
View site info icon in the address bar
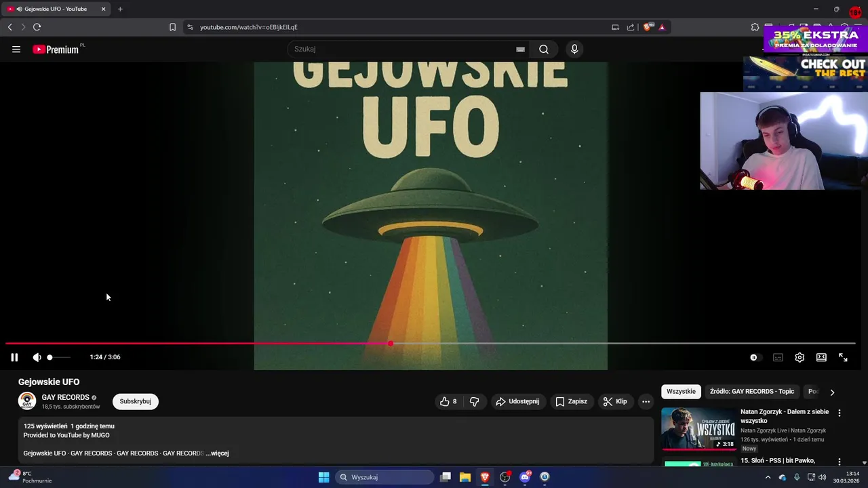click(x=190, y=27)
